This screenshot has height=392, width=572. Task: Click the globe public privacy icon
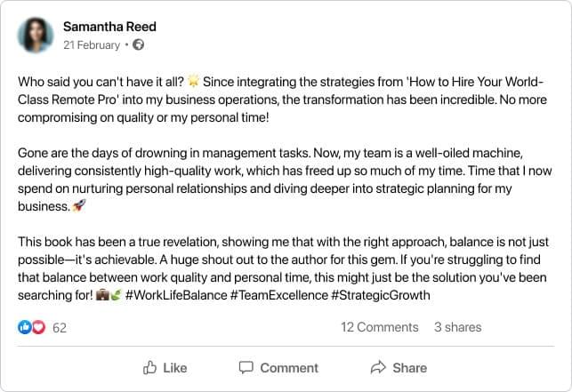(x=139, y=44)
